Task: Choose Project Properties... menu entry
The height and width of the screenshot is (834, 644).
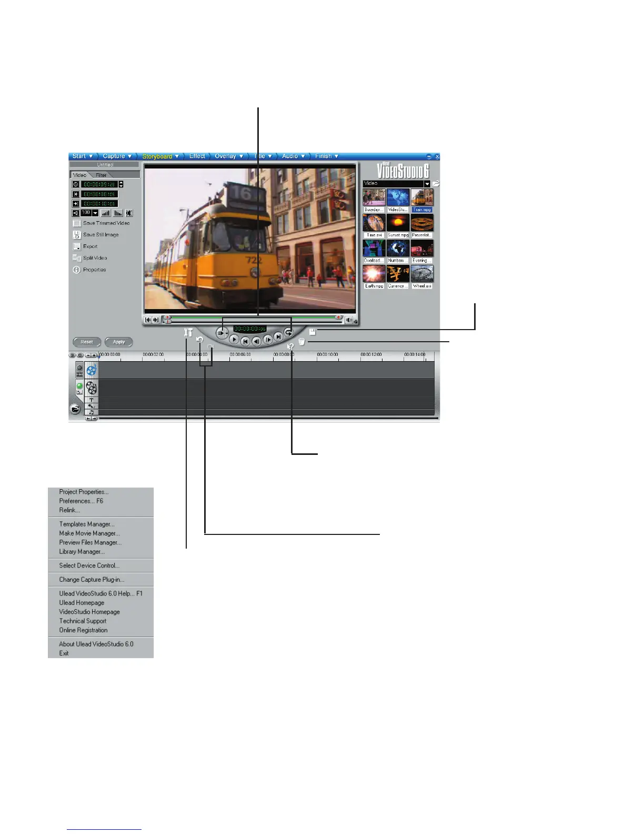Action: [x=84, y=492]
